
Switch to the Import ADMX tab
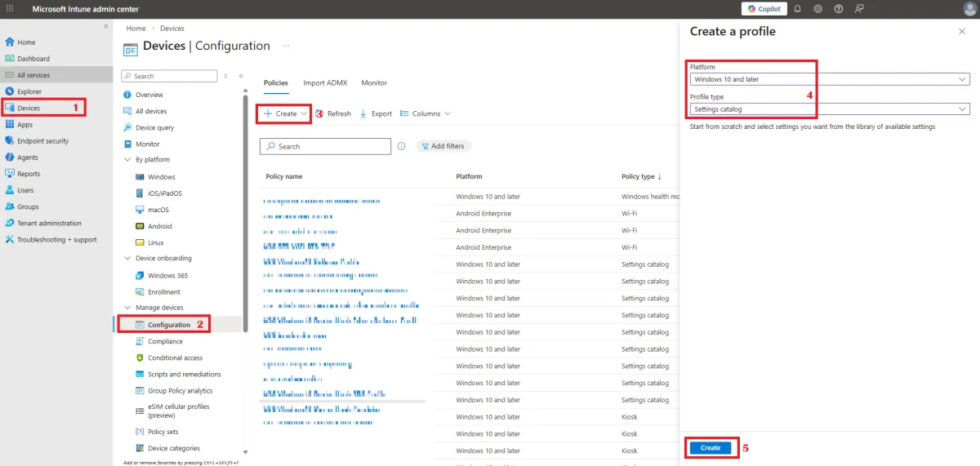coord(324,83)
